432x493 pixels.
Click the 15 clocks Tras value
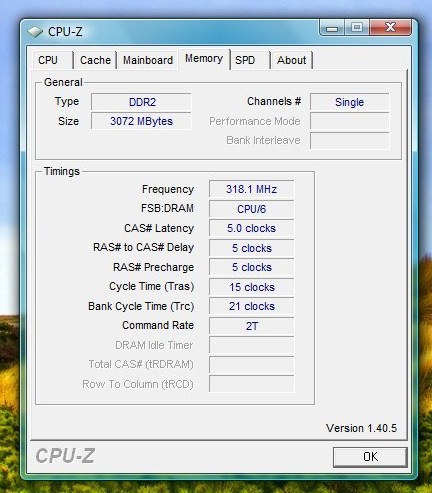click(x=252, y=287)
